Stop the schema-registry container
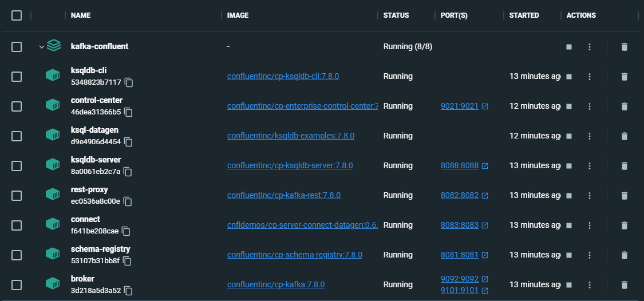644x301 pixels. pyautogui.click(x=569, y=255)
